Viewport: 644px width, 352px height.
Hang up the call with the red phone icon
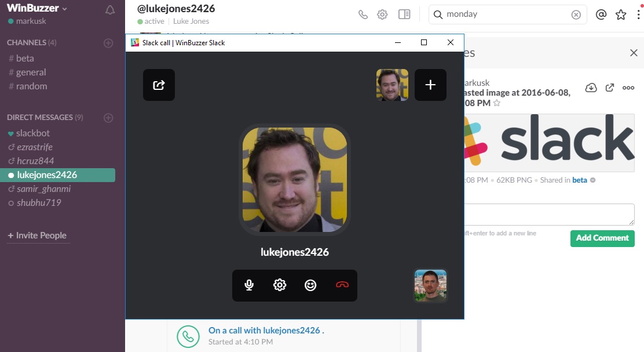tap(342, 285)
